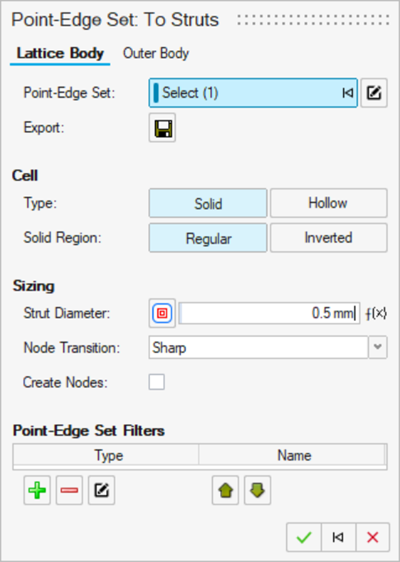The height and width of the screenshot is (562, 400).
Task: Click the Export save disk icon
Action: tap(162, 128)
